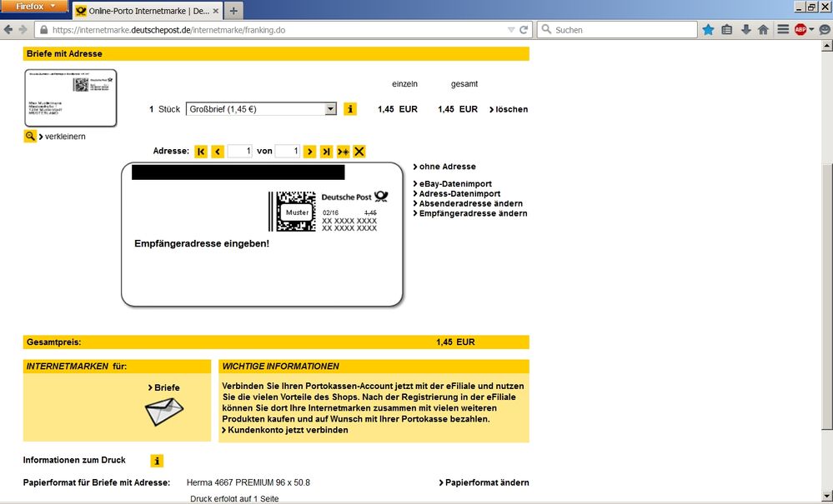This screenshot has height=504, width=833.
Task: Open info icon for Informationen zum Druck
Action: [157, 461]
